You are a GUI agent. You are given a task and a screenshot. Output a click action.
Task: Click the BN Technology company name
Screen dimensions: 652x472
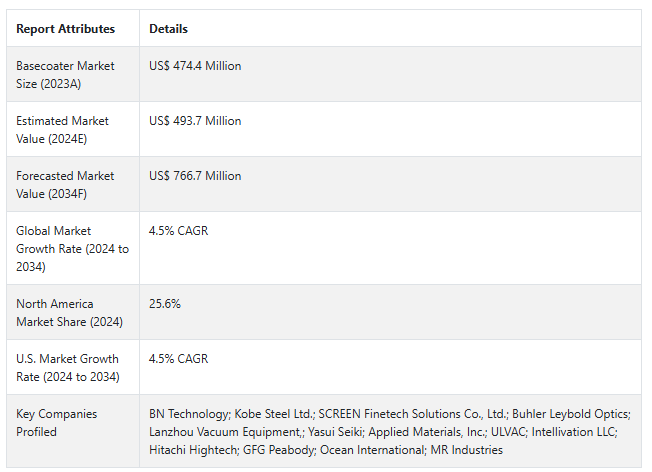tap(188, 414)
